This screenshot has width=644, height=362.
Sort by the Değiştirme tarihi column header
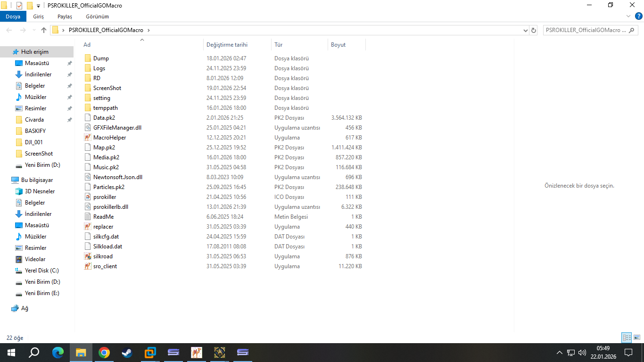(x=238, y=45)
